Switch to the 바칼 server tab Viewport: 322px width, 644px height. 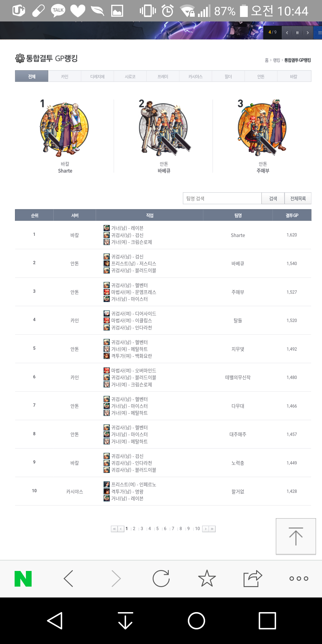click(x=294, y=77)
